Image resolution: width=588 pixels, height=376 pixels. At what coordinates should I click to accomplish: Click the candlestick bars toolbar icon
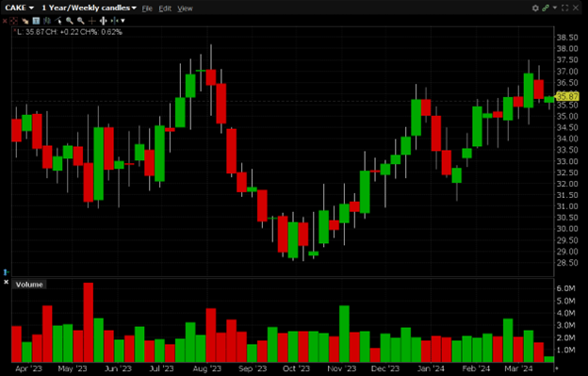[47, 21]
